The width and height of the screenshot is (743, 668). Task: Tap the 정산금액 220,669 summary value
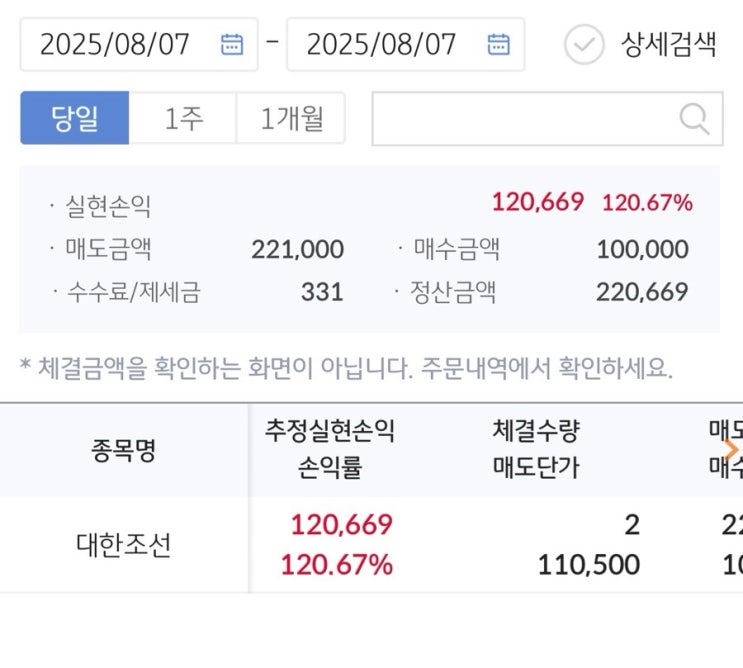point(642,292)
